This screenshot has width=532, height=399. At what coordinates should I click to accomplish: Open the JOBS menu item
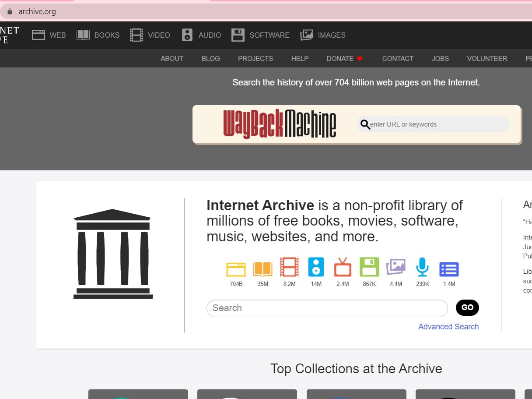tap(440, 59)
